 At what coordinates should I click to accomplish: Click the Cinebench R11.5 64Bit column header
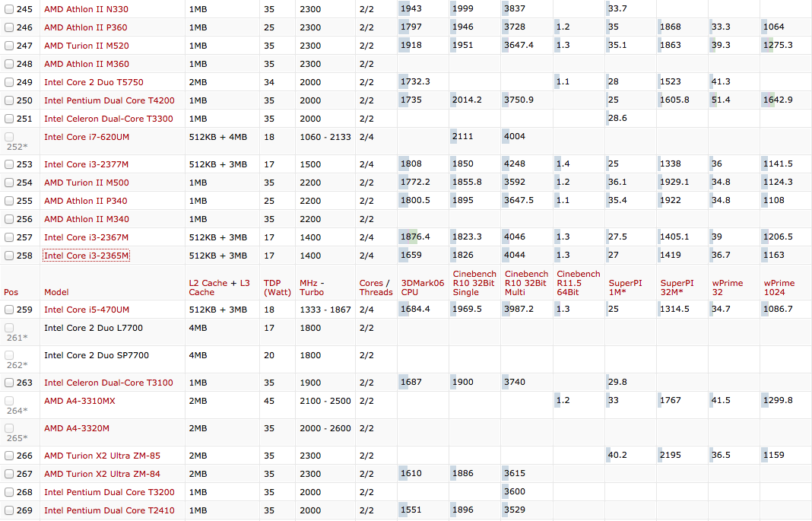[579, 282]
